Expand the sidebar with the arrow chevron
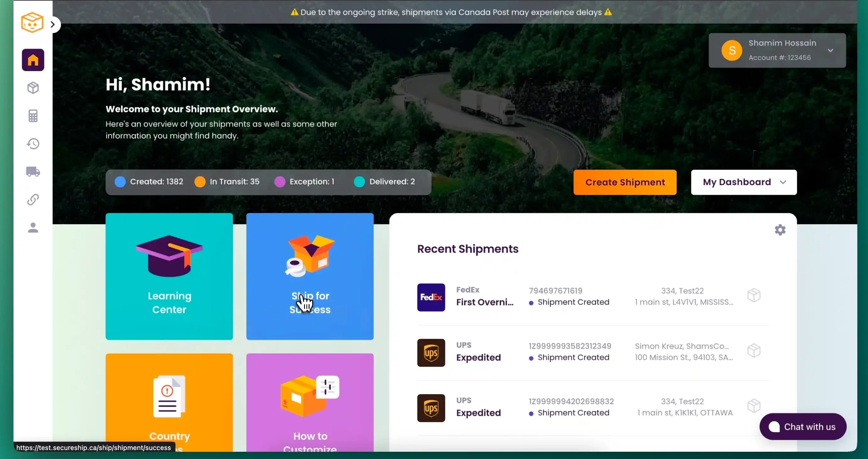The image size is (868, 459). click(53, 24)
